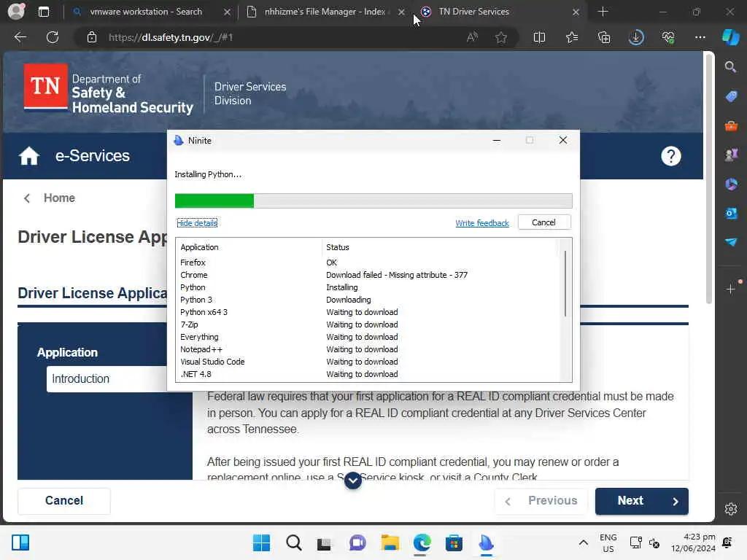
Task: Select the 7-Zip row in Ninite
Action: [367, 324]
